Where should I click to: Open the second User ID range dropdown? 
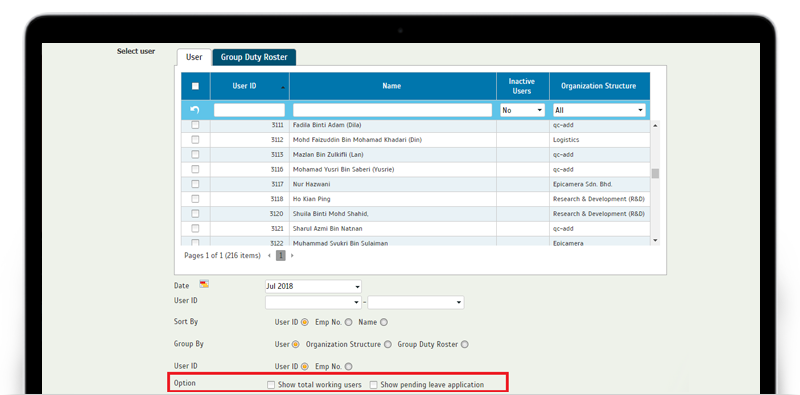coord(416,302)
